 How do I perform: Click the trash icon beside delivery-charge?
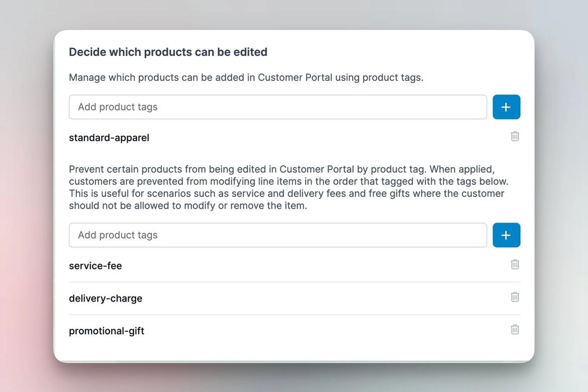[514, 297]
